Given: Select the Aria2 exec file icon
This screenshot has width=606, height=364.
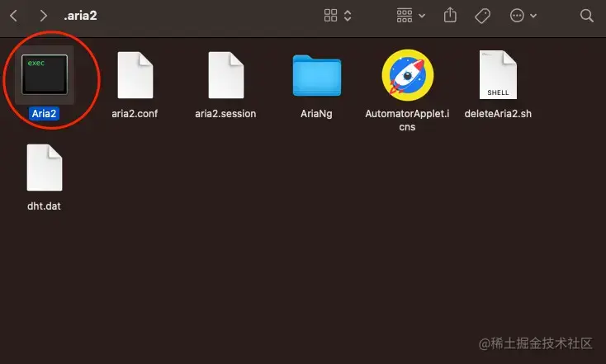Looking at the screenshot, I should 45,74.
